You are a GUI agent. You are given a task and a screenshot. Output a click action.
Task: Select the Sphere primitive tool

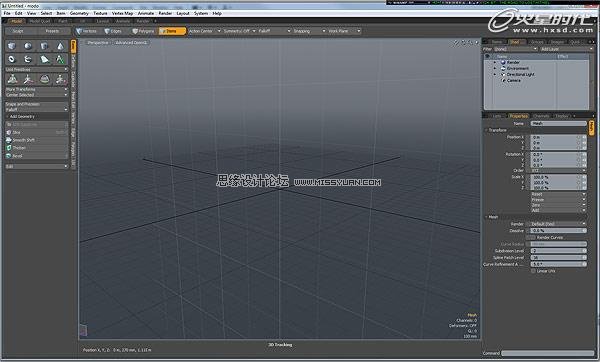pyautogui.click(x=28, y=46)
